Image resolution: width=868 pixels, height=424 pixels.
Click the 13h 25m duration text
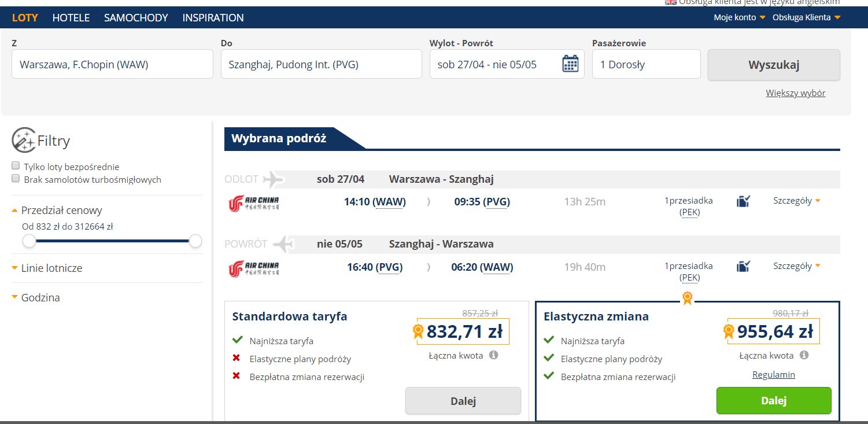click(585, 202)
